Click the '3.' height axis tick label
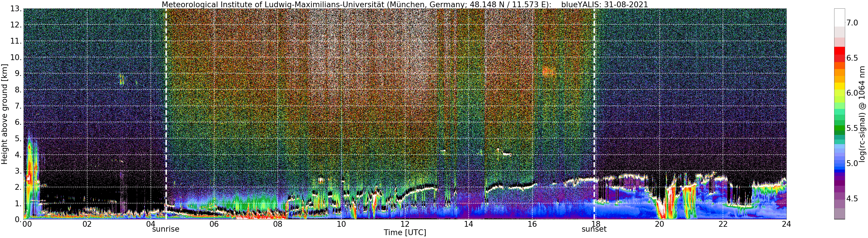Screen dimensions: 868x238 [x=18, y=171]
